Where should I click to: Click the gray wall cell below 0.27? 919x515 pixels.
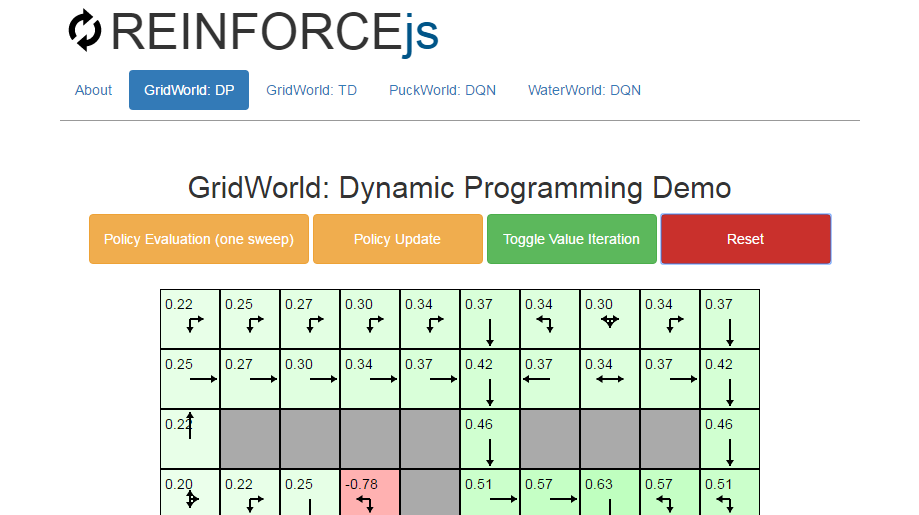tap(250, 438)
